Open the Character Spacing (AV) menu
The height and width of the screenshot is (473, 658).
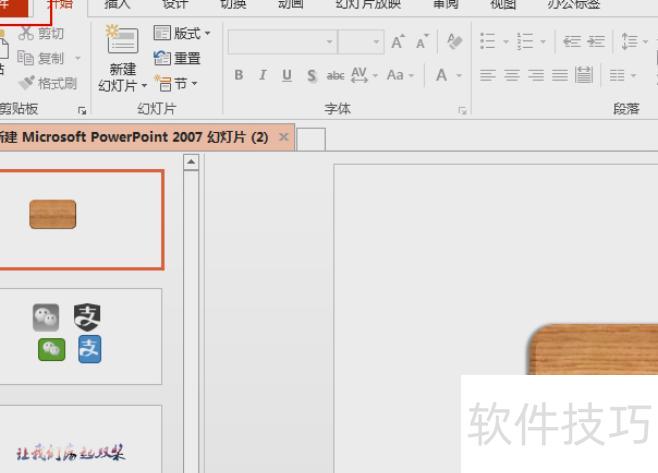pyautogui.click(x=364, y=75)
